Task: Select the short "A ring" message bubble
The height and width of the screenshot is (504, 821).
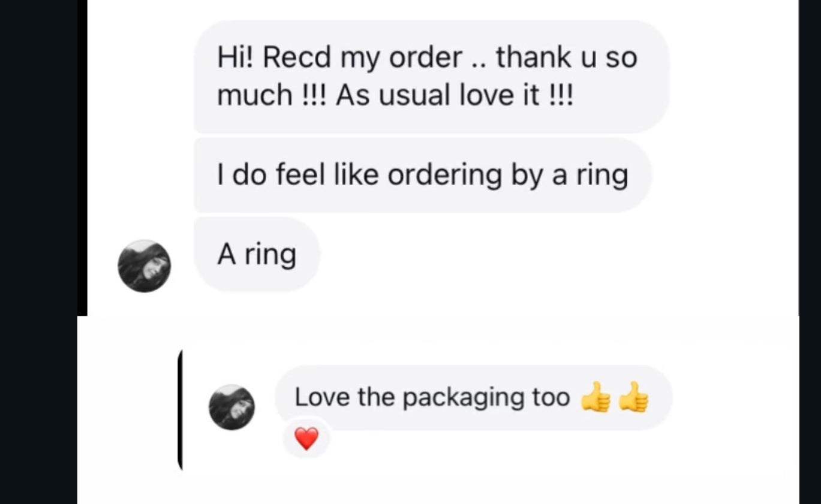Action: coord(257,254)
